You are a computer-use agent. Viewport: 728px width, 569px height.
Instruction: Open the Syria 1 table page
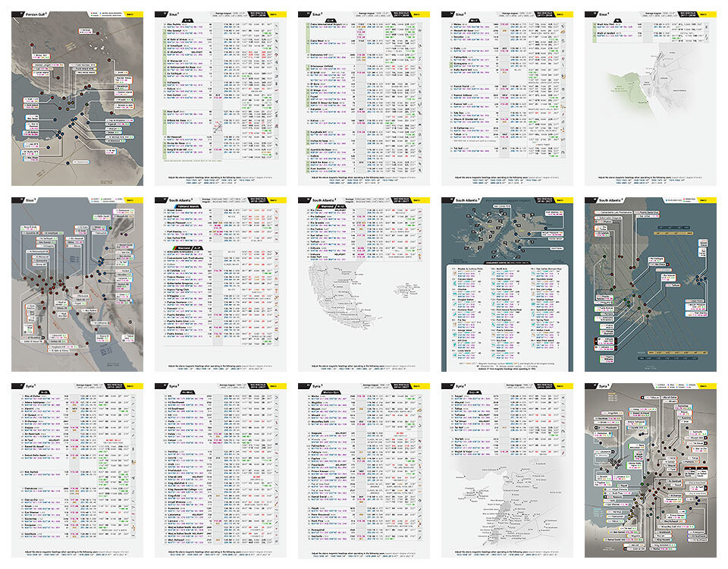77,470
